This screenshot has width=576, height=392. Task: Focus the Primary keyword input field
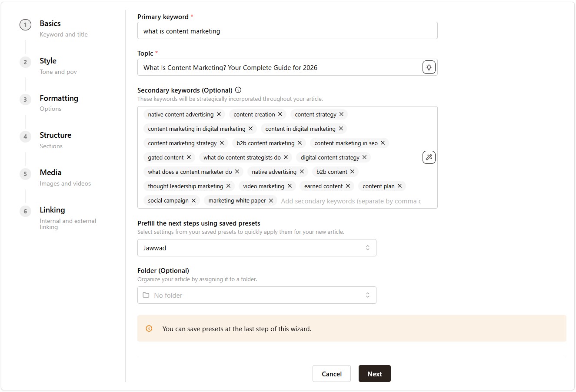287,30
